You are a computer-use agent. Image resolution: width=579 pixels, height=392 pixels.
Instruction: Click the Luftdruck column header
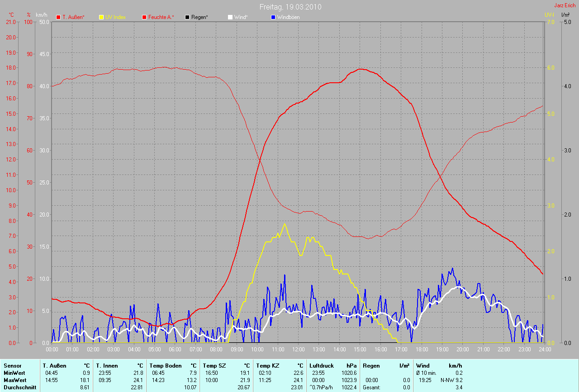(321, 365)
